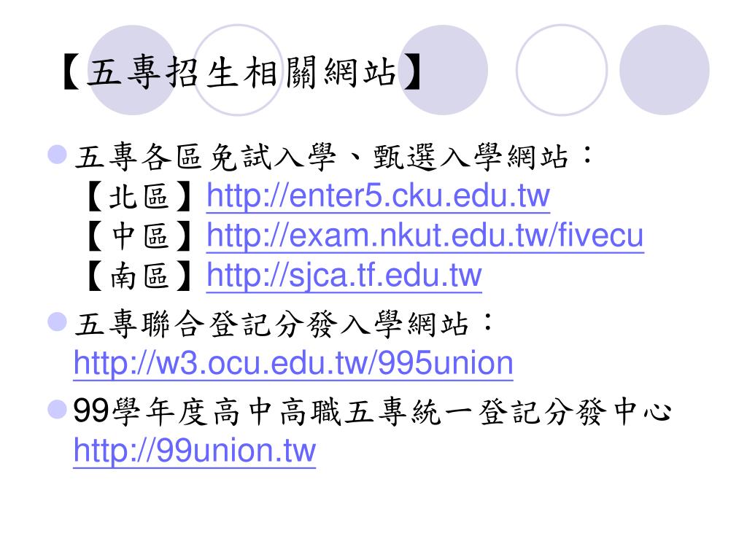Screen dimensions: 747x560
Task: Open the 99union.tw link
Action: click(194, 451)
